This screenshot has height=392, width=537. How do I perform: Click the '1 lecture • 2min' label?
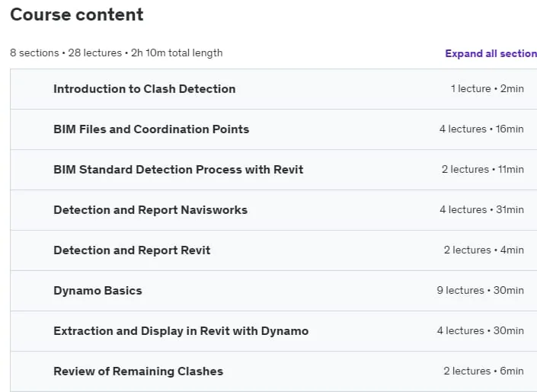tap(487, 88)
